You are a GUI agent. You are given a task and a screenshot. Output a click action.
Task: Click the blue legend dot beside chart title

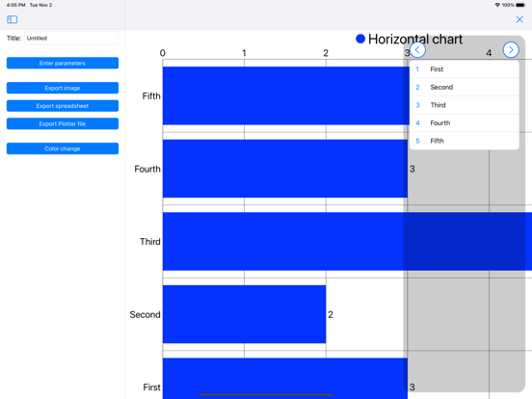point(360,39)
